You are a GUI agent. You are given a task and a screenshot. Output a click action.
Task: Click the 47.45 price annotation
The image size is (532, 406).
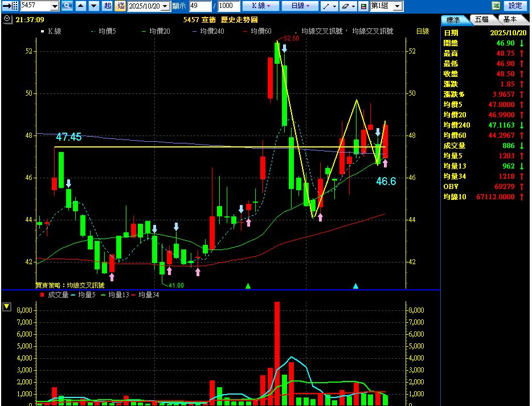[69, 137]
